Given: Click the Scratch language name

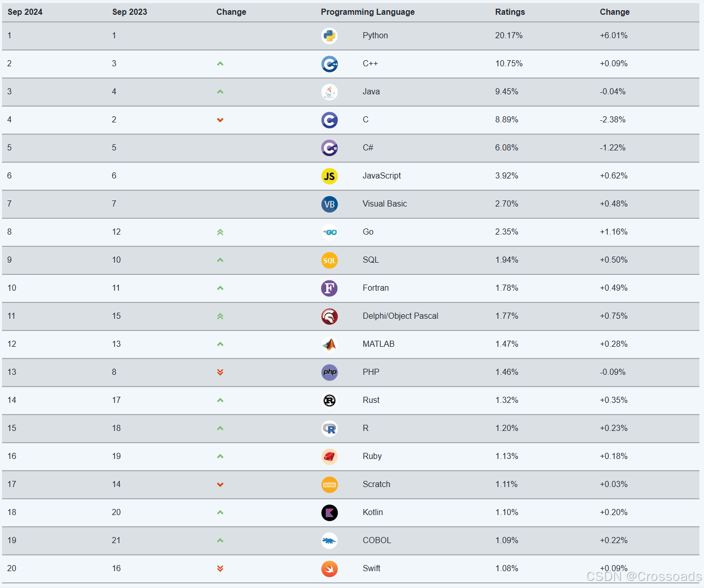Looking at the screenshot, I should [376, 484].
